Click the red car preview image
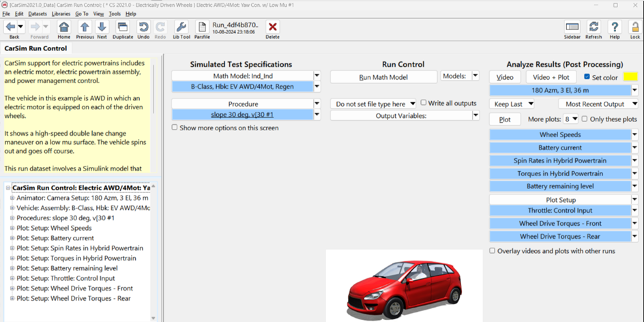The width and height of the screenshot is (644, 322). (x=404, y=286)
